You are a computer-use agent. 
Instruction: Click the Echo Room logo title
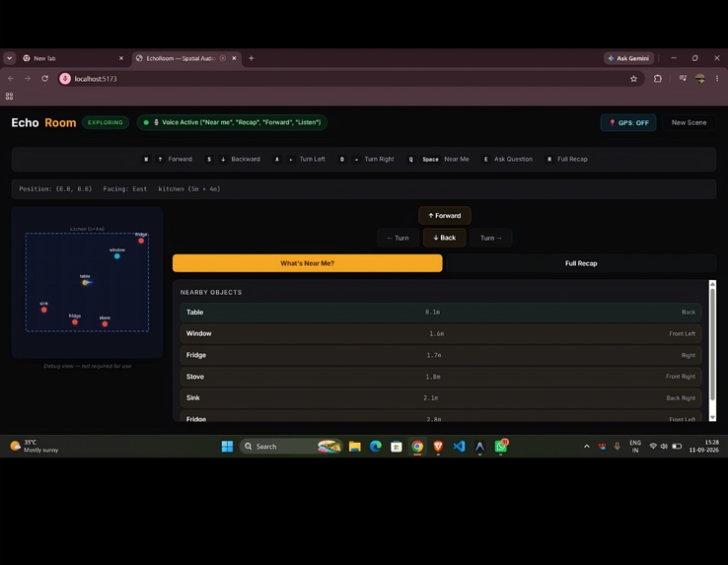pyautogui.click(x=43, y=122)
